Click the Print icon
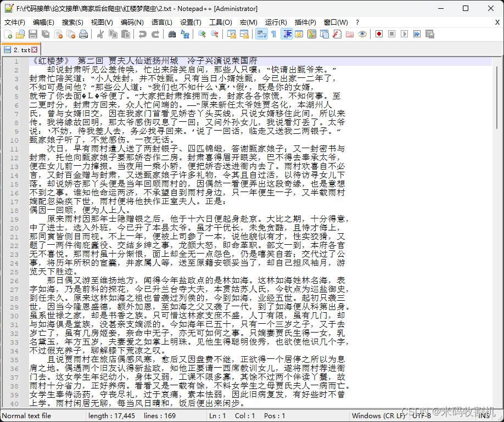Image resolution: width=504 pixels, height=422 pixels. click(x=82, y=34)
